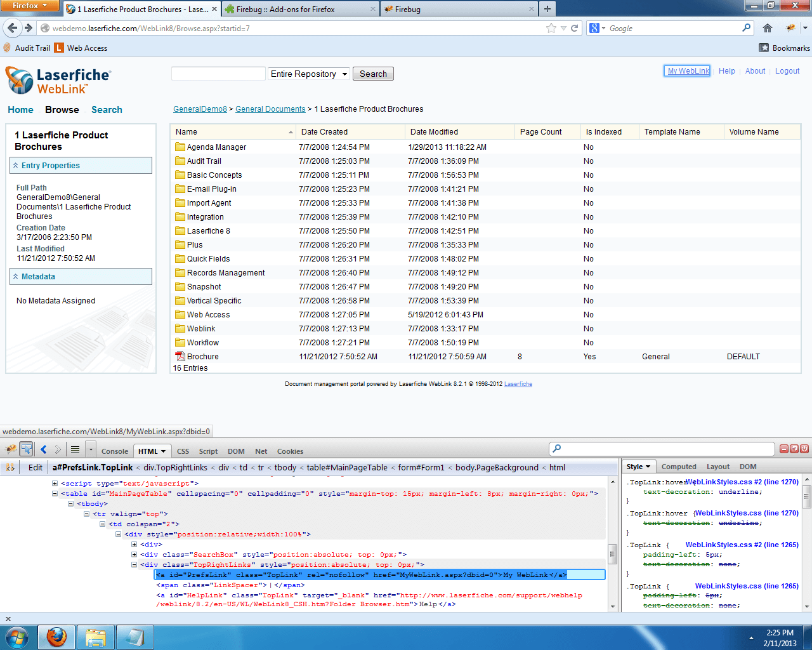The image size is (812, 650).
Task: Open the notepad app on taskbar
Action: [x=135, y=637]
